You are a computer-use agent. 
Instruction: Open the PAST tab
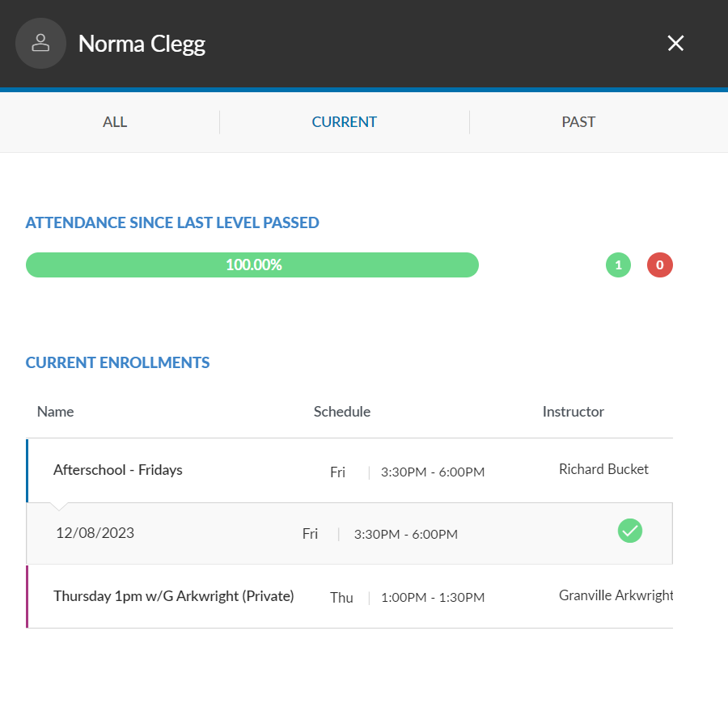pyautogui.click(x=578, y=122)
